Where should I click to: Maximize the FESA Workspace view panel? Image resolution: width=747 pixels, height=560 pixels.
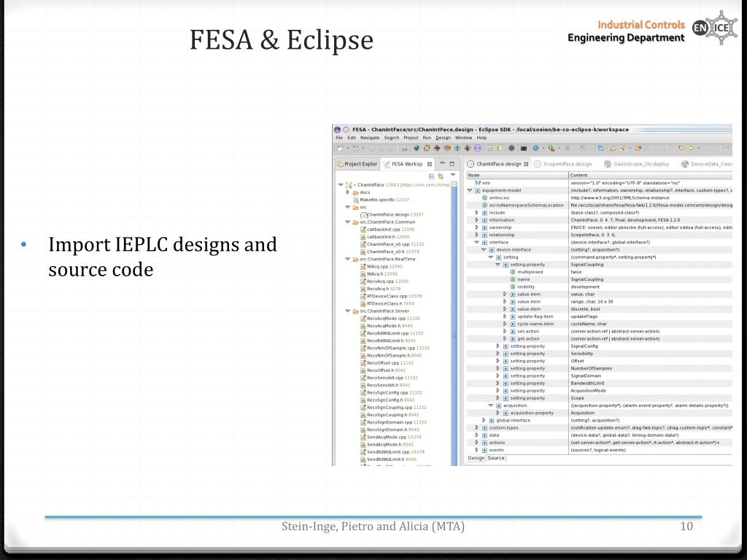[452, 163]
